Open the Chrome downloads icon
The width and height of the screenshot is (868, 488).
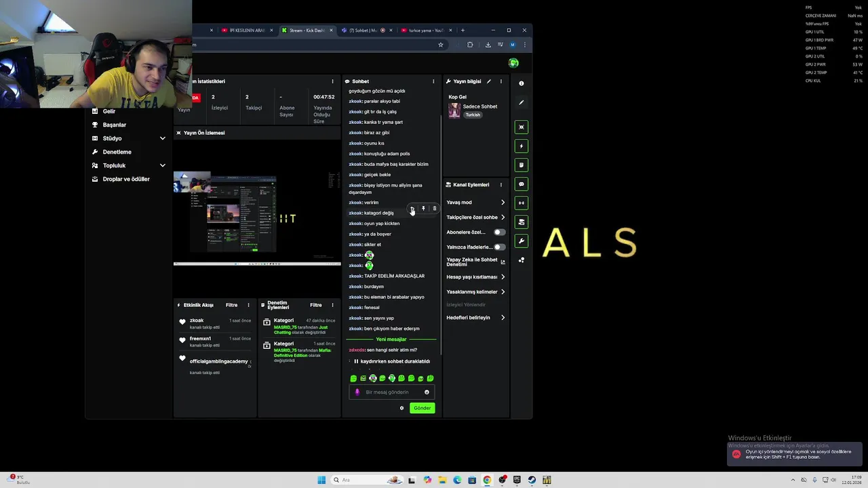click(x=488, y=45)
